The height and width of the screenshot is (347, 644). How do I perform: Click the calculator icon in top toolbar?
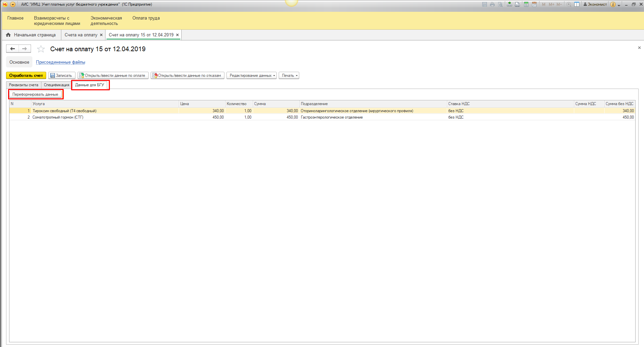click(x=526, y=4)
